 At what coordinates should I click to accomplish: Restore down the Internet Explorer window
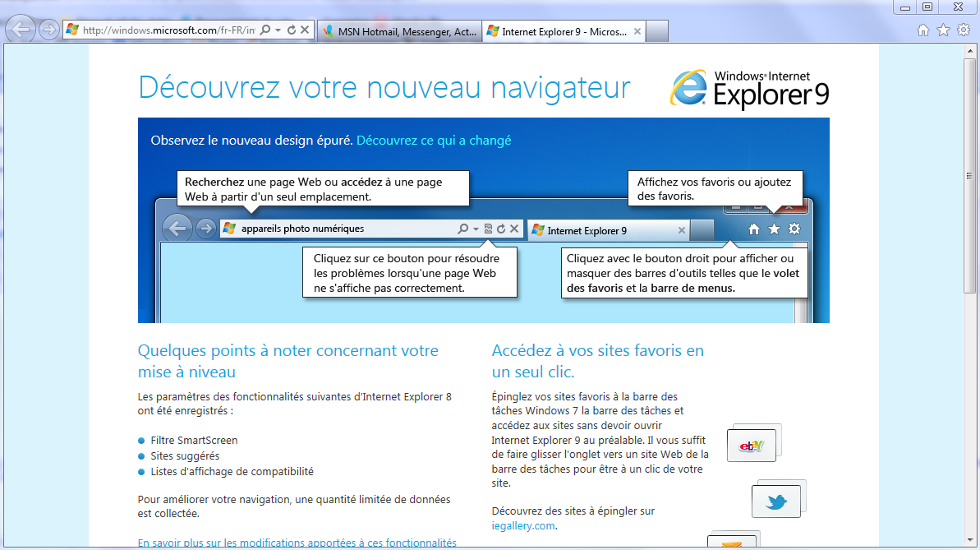(x=927, y=7)
